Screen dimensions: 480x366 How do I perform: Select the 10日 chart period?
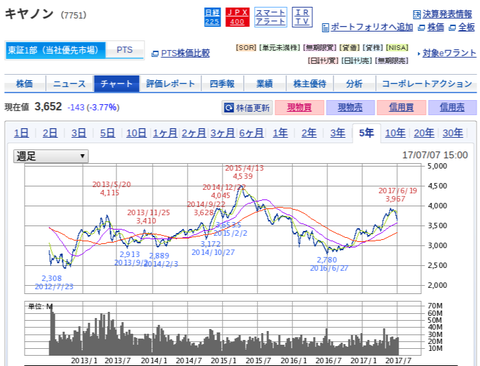point(136,133)
